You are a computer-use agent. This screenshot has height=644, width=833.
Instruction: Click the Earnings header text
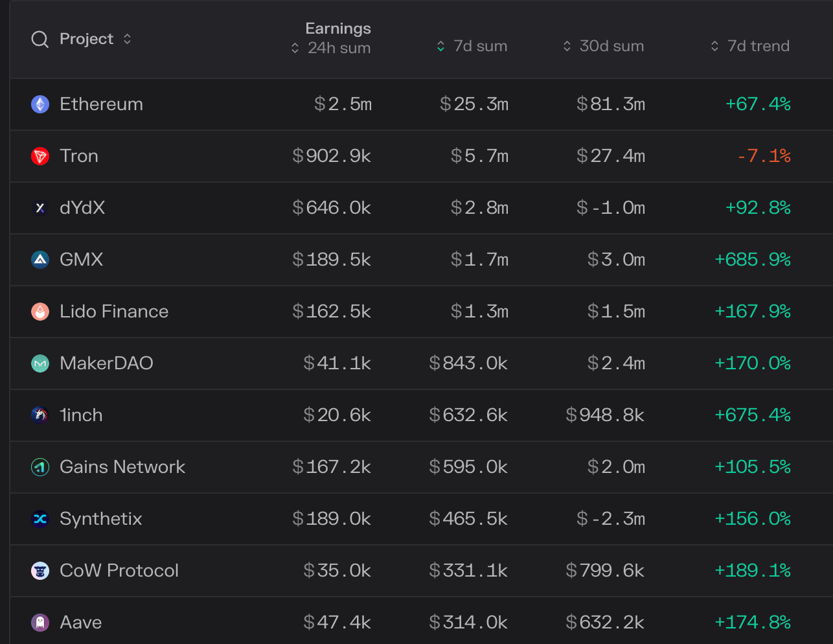tap(338, 29)
